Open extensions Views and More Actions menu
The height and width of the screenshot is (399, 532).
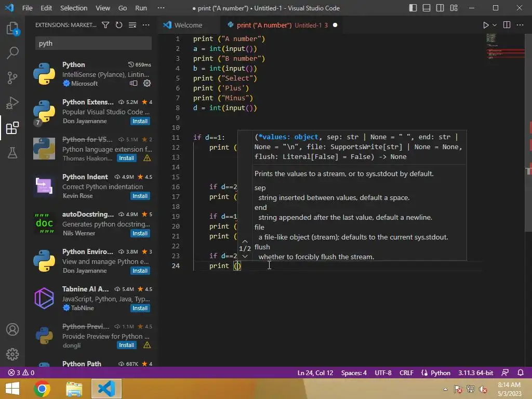(146, 25)
